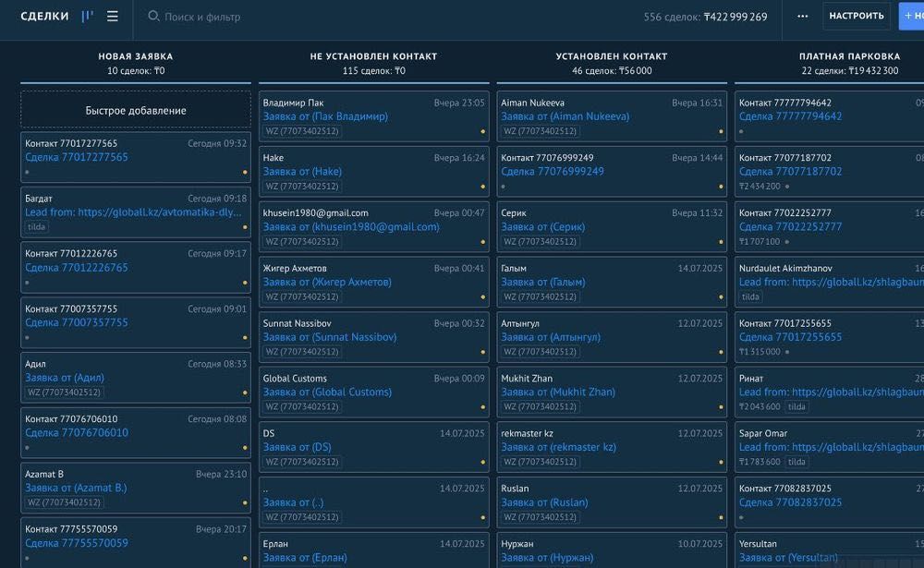Open the three-dots more options menu
Viewport: 924px width, 568px height.
pos(802,16)
